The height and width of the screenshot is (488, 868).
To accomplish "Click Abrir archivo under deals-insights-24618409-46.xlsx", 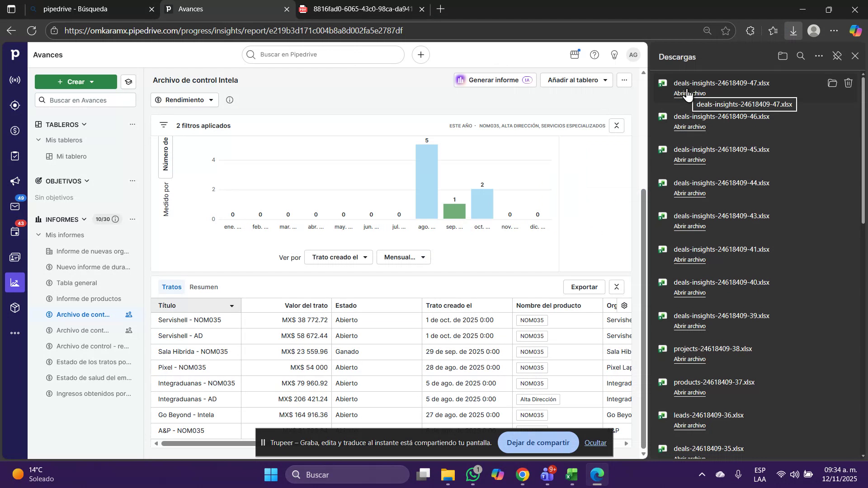I will (689, 127).
